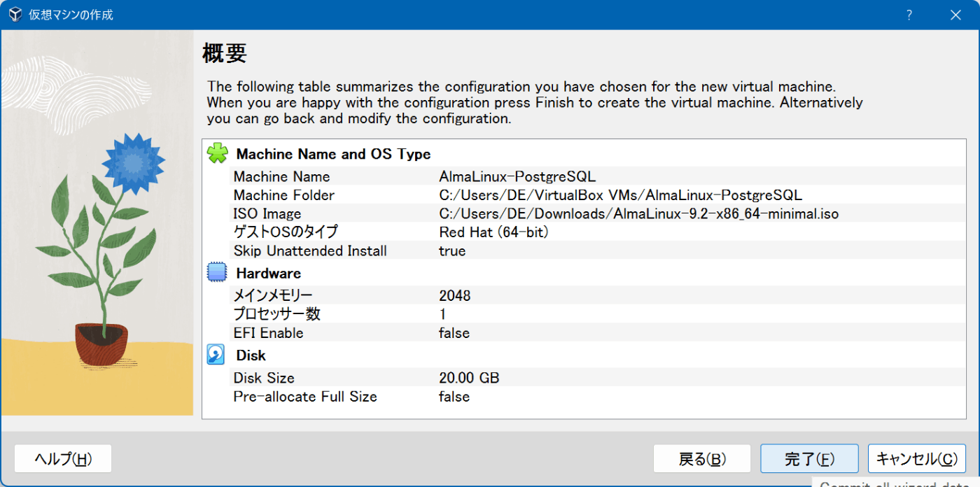Image resolution: width=980 pixels, height=487 pixels.
Task: Select the Machine Name and OS Type header
Action: point(333,154)
